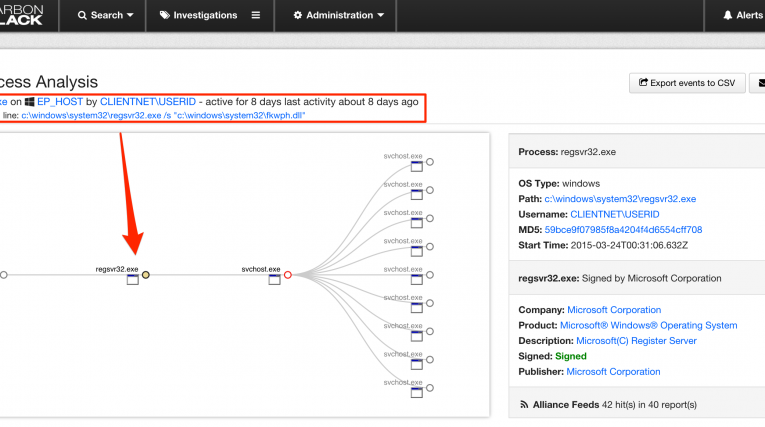
Task: Follow the Microsoft Corporation Company link
Action: pyautogui.click(x=614, y=310)
